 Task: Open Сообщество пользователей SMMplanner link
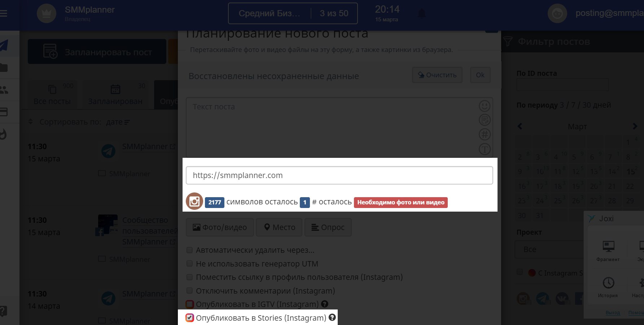[149, 231]
